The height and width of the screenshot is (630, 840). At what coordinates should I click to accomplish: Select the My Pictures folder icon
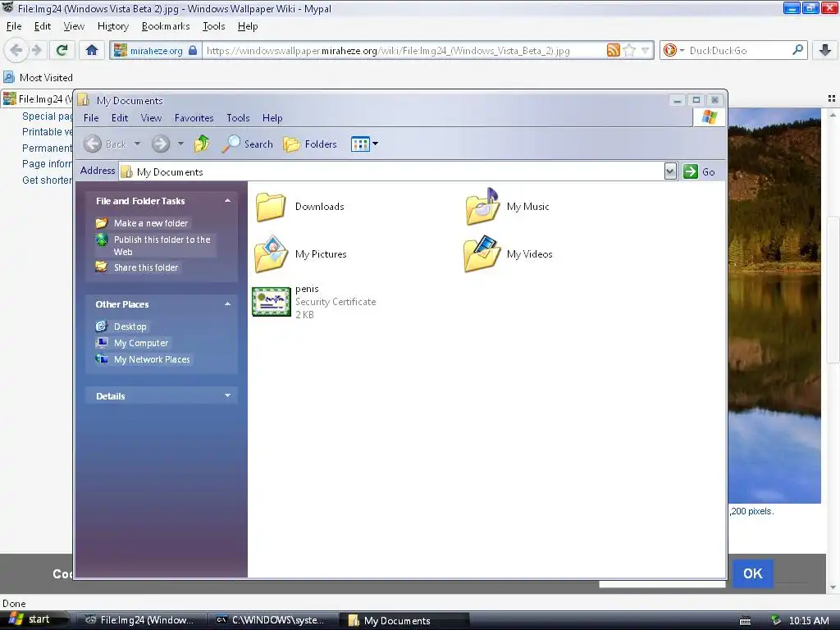click(x=271, y=254)
